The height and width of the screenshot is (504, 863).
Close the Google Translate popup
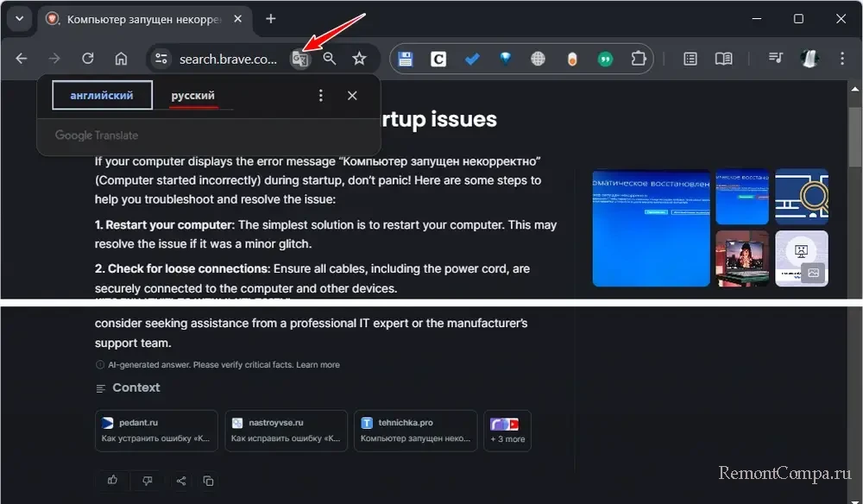coord(352,96)
